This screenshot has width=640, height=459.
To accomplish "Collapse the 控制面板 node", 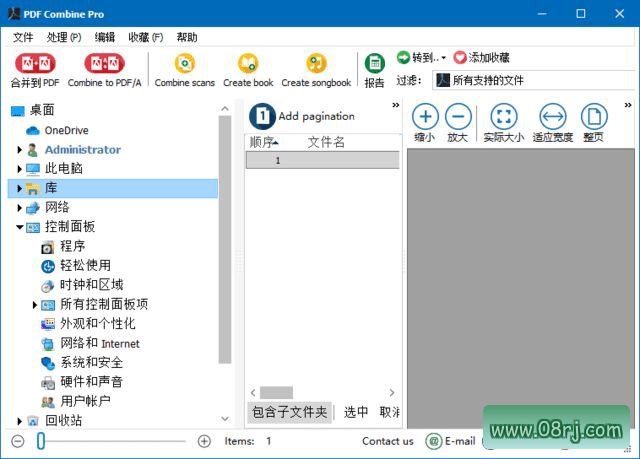I will tap(19, 227).
